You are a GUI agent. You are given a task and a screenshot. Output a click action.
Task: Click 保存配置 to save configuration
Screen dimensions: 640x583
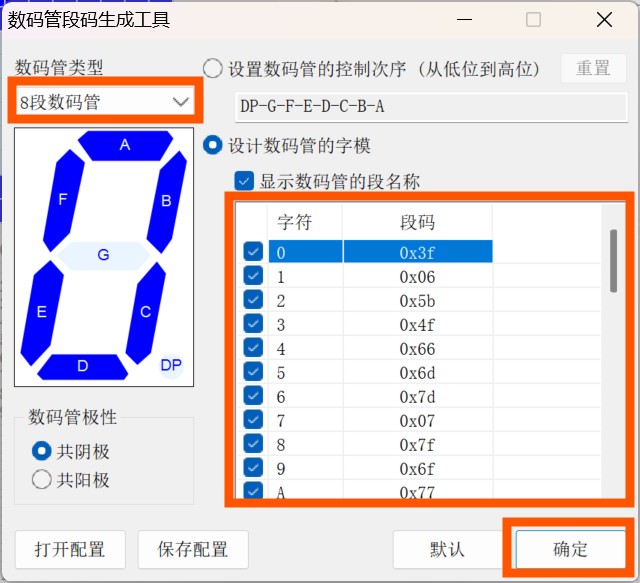(x=193, y=550)
